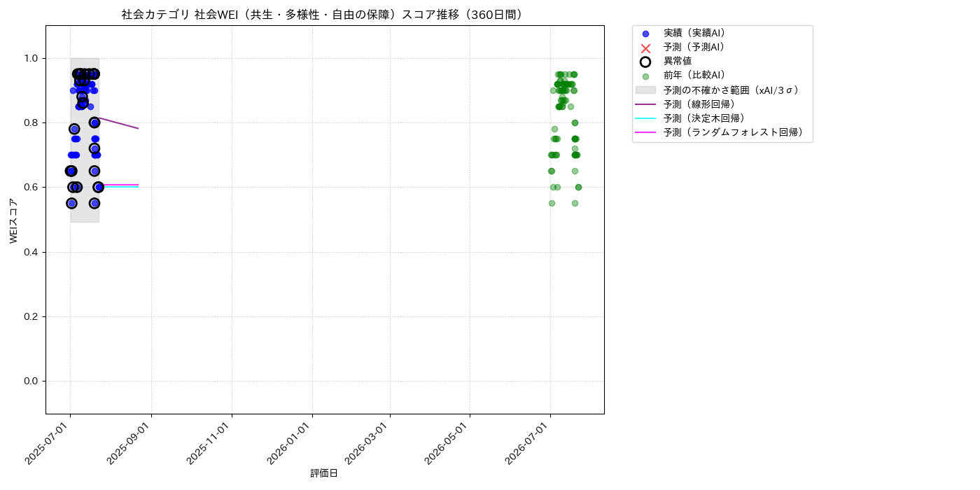Click the x-axis tick label 2025-07-01
Image resolution: width=980 pixels, height=490 pixels.
click(49, 444)
